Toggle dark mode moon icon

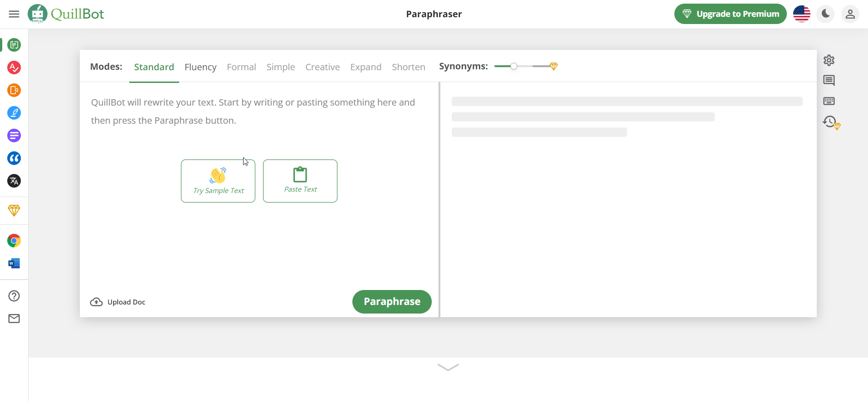coord(826,14)
